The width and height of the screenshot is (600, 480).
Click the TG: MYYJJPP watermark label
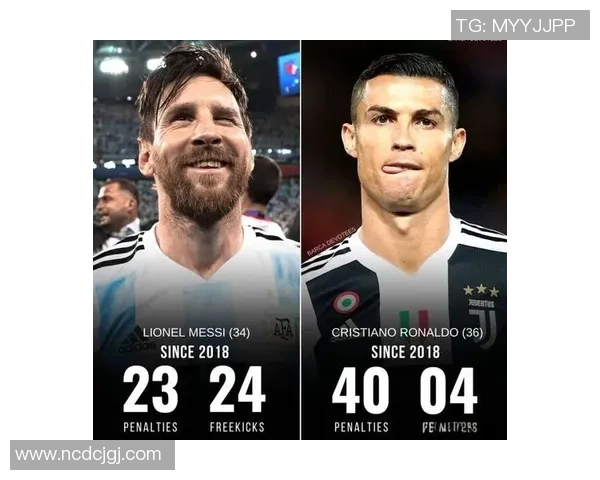tap(520, 25)
